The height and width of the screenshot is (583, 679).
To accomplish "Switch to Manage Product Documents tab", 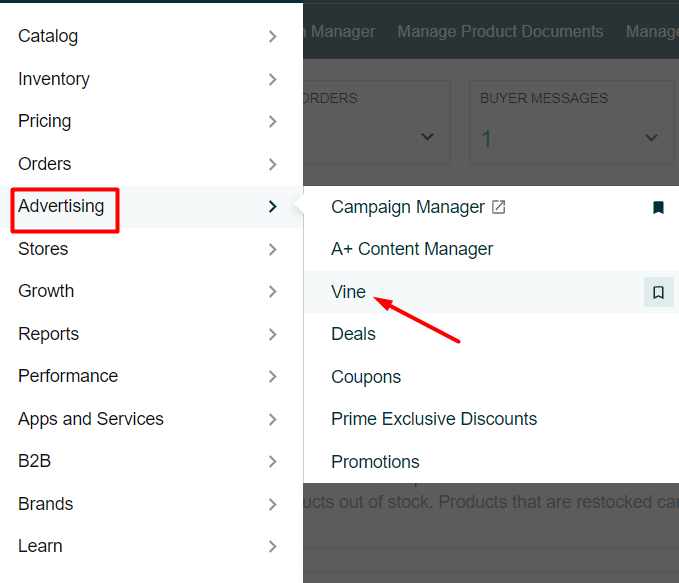I will pos(500,32).
